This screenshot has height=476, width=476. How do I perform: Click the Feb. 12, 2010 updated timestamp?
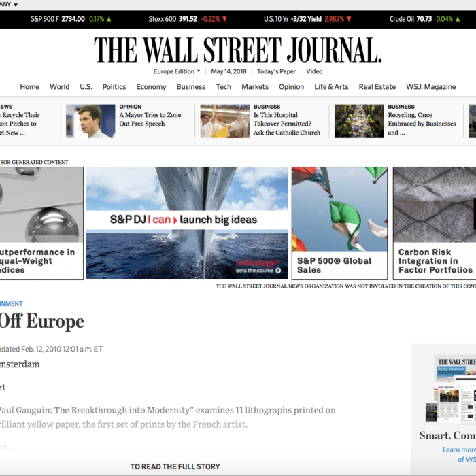coord(51,349)
